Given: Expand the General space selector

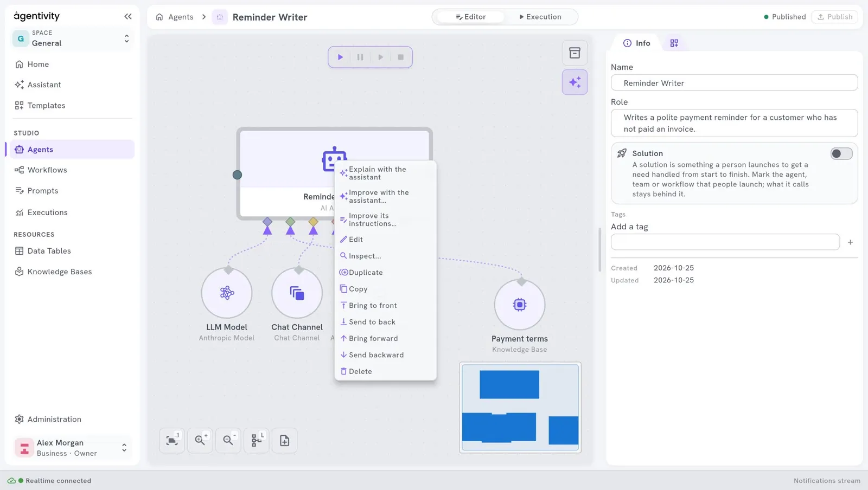Looking at the screenshot, I should [73, 38].
